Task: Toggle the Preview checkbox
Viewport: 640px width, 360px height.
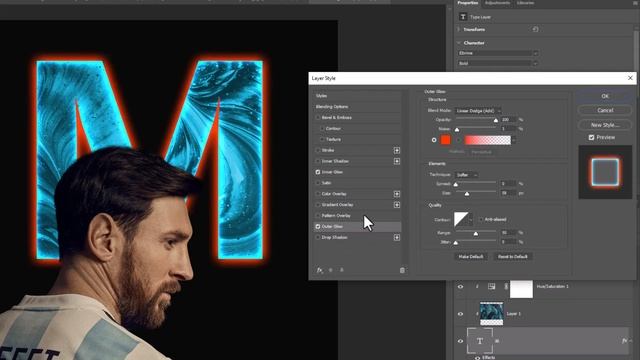Action: [x=591, y=138]
